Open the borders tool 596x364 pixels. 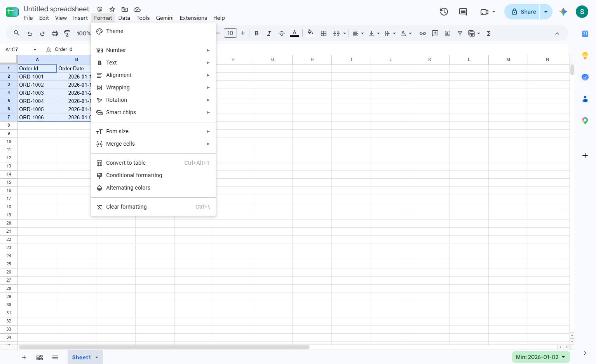(324, 33)
